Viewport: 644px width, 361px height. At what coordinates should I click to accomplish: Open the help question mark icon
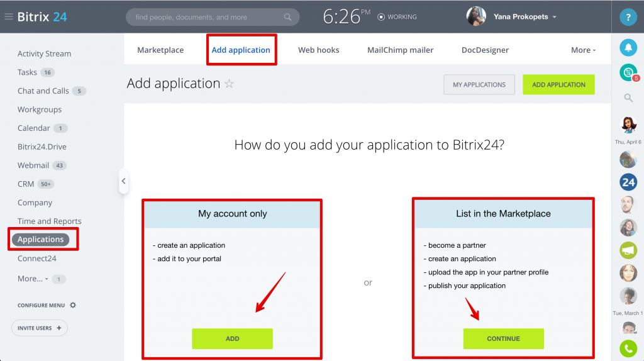(x=628, y=17)
